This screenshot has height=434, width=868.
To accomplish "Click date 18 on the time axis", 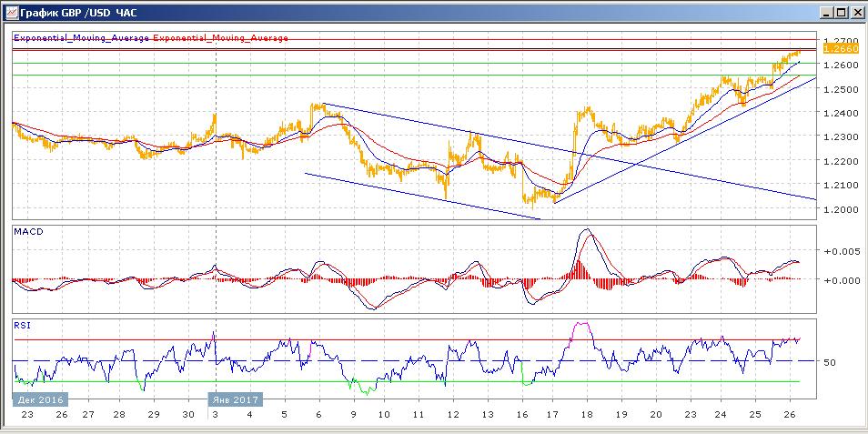I will point(587,414).
